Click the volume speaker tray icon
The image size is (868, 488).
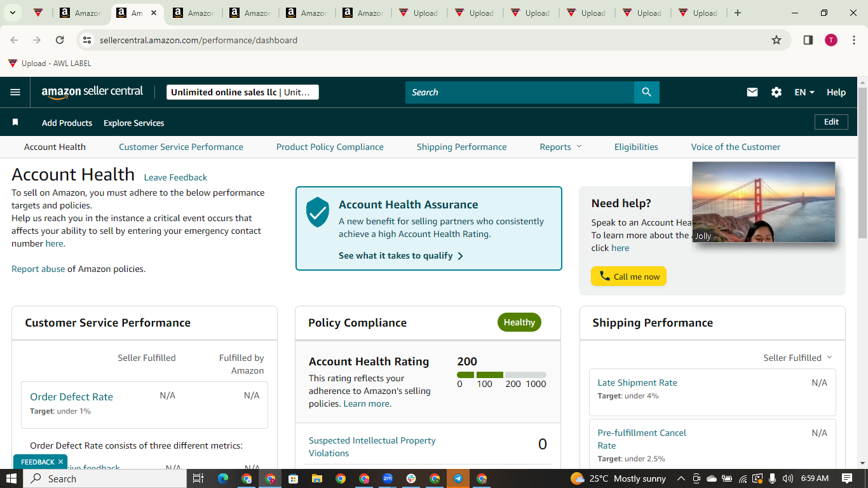click(788, 478)
